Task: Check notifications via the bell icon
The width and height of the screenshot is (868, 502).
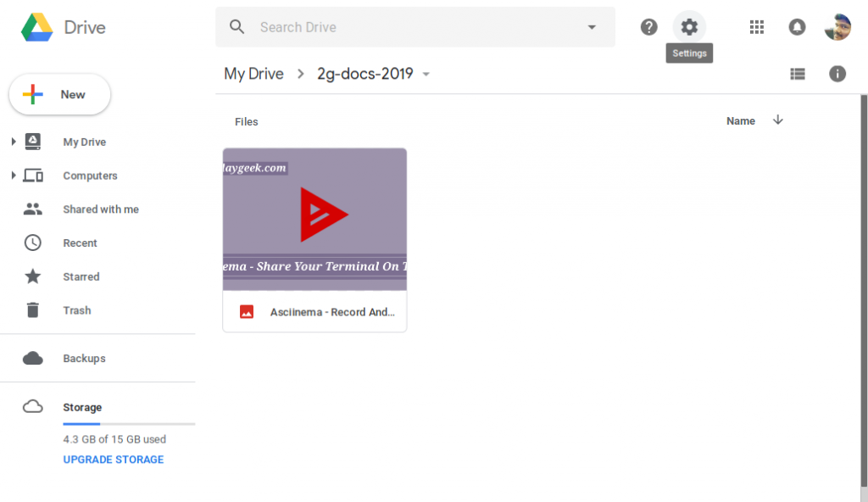Action: [797, 26]
